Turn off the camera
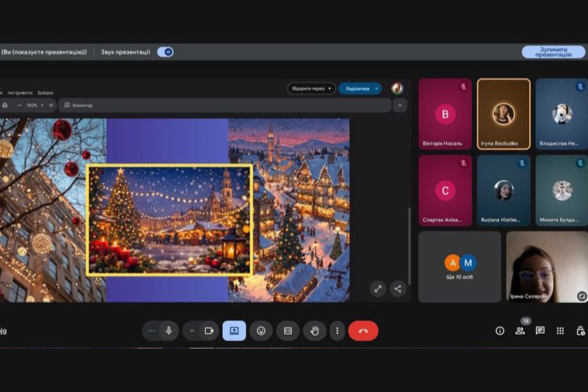This screenshot has height=392, width=588. tap(209, 331)
